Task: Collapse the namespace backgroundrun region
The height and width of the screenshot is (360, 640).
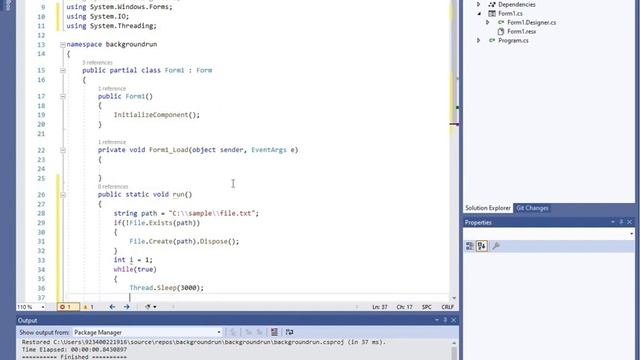Action: pyautogui.click(x=62, y=44)
